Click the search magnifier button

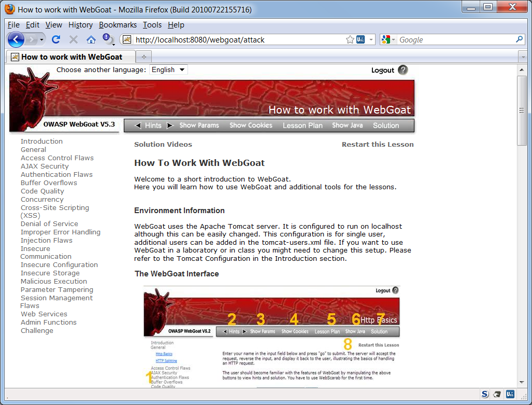click(519, 39)
